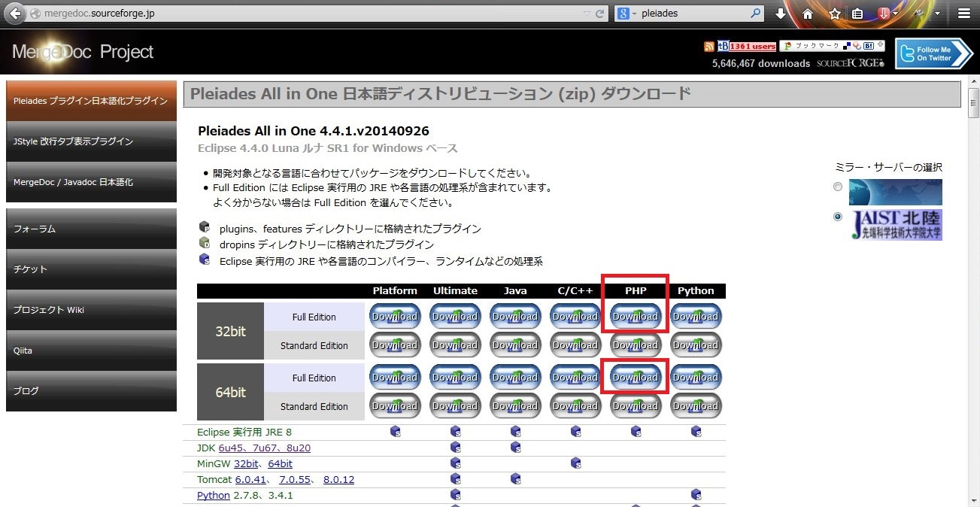Viewport: 980px width, 507px height.
Task: Show the bookmarks list icon
Action: tap(857, 14)
